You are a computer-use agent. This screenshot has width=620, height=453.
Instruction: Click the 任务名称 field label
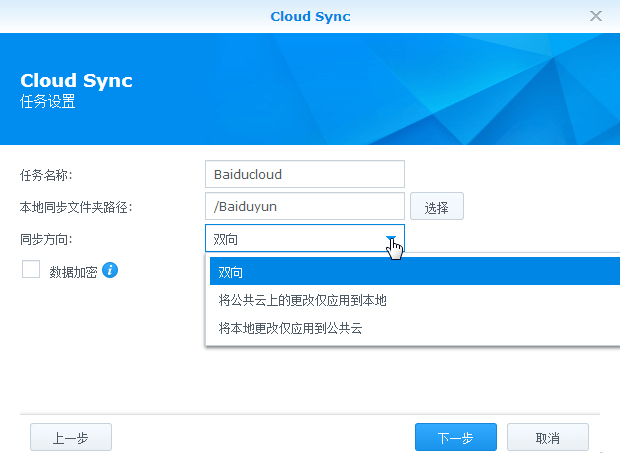[46, 175]
